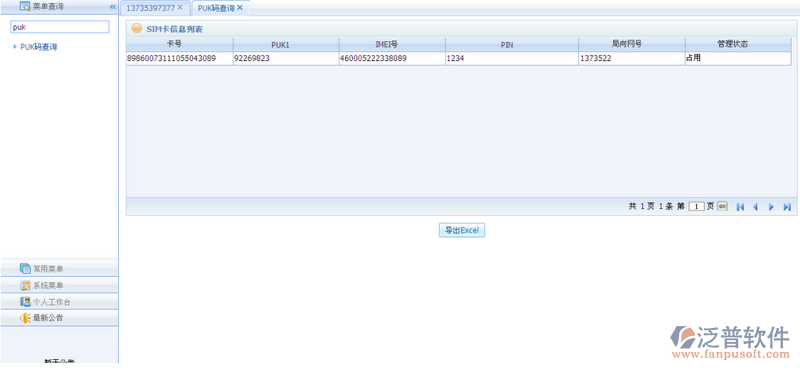Go to the previous page arrow
Image resolution: width=800 pixels, height=370 pixels.
[x=756, y=207]
